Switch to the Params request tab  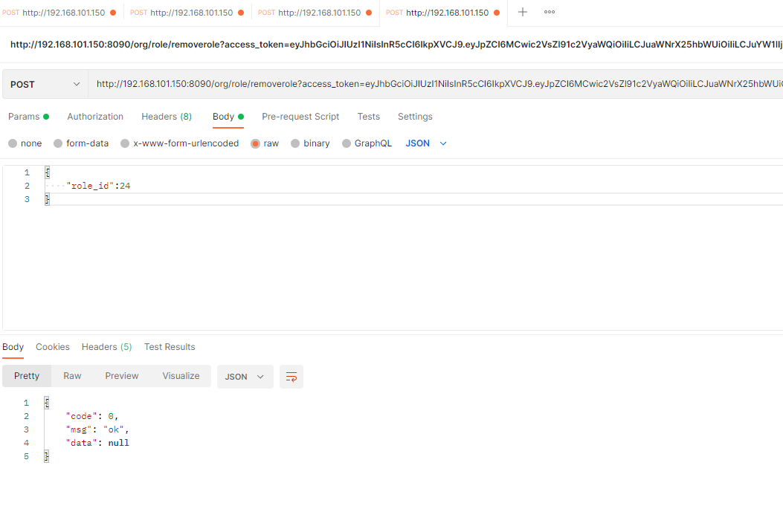point(28,117)
